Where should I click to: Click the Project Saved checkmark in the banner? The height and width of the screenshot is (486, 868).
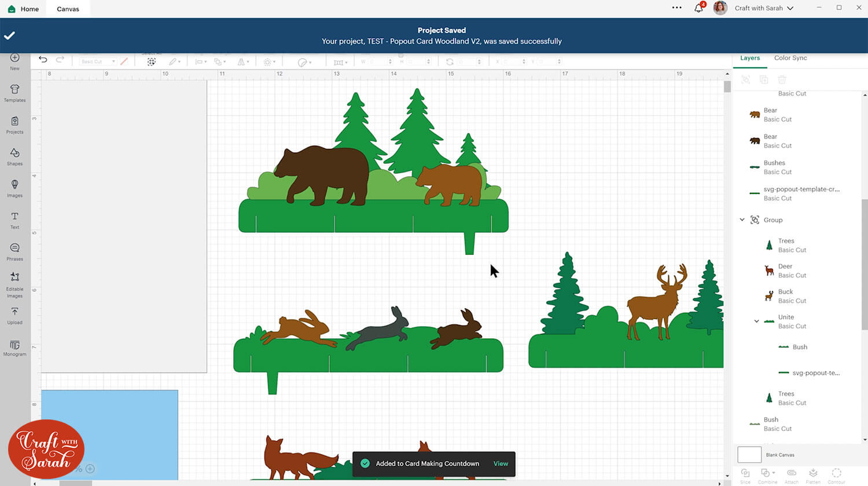[9, 36]
